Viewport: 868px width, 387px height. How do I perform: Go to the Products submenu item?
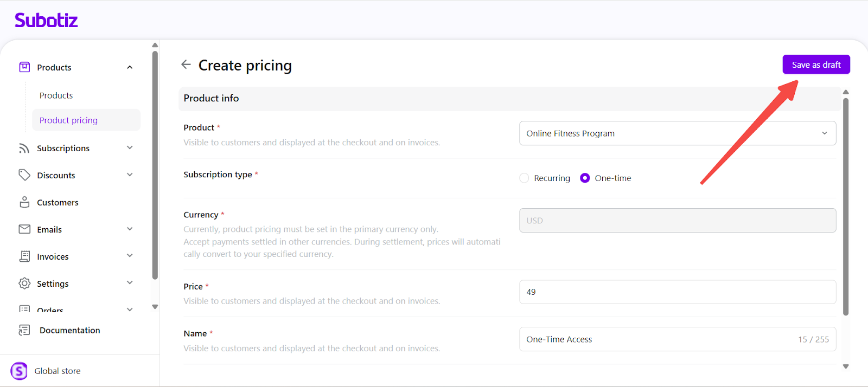click(56, 95)
